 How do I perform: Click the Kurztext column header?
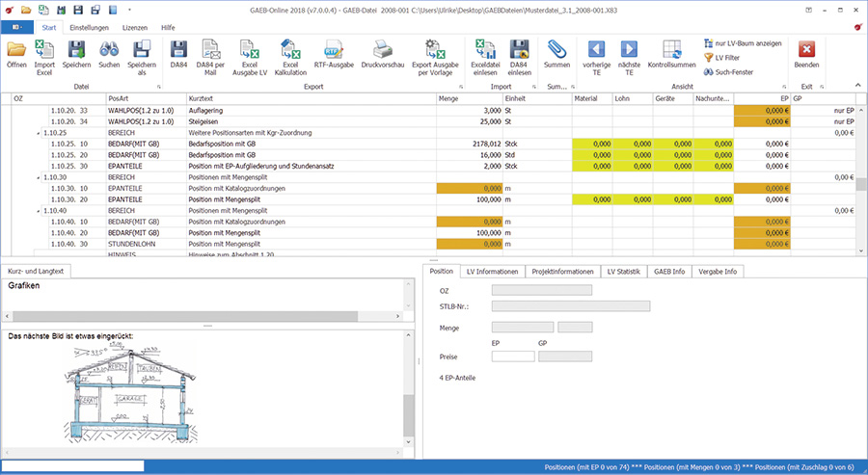click(x=312, y=98)
